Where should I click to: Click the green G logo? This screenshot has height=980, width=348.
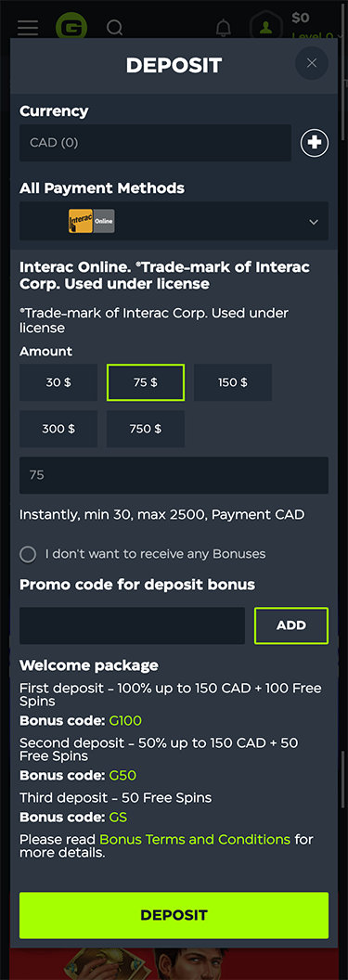tap(71, 27)
